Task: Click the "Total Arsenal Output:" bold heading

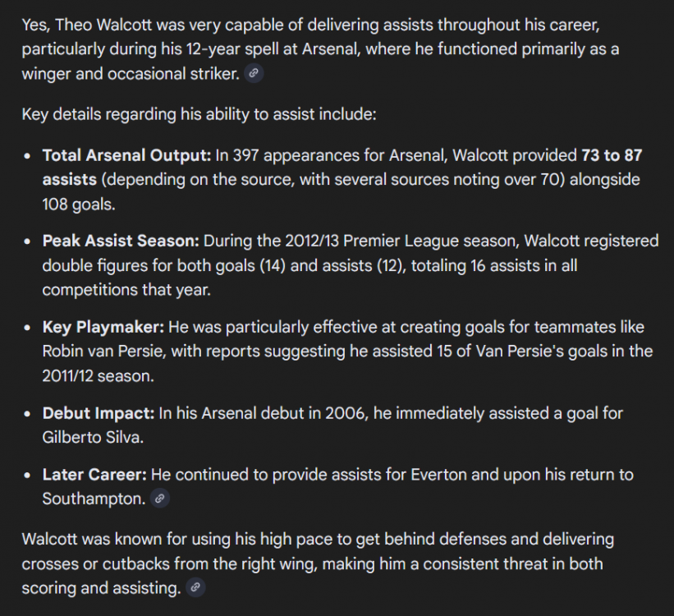Action: click(x=126, y=155)
